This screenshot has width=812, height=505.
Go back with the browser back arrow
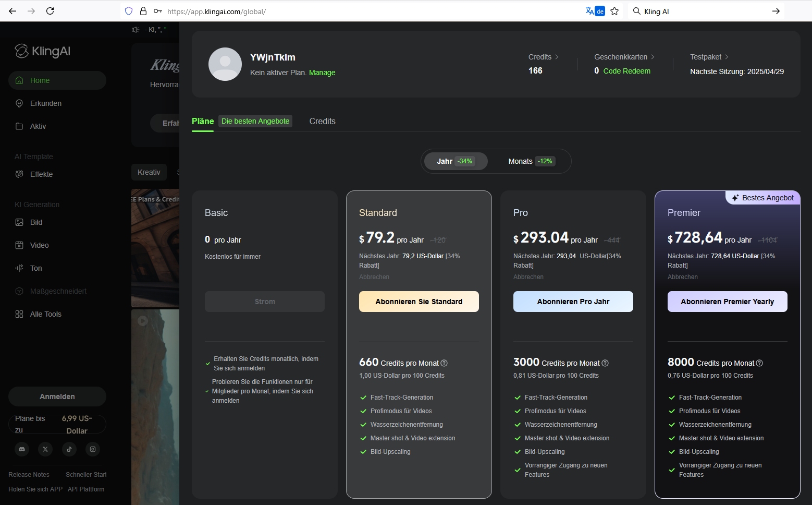[x=13, y=11]
